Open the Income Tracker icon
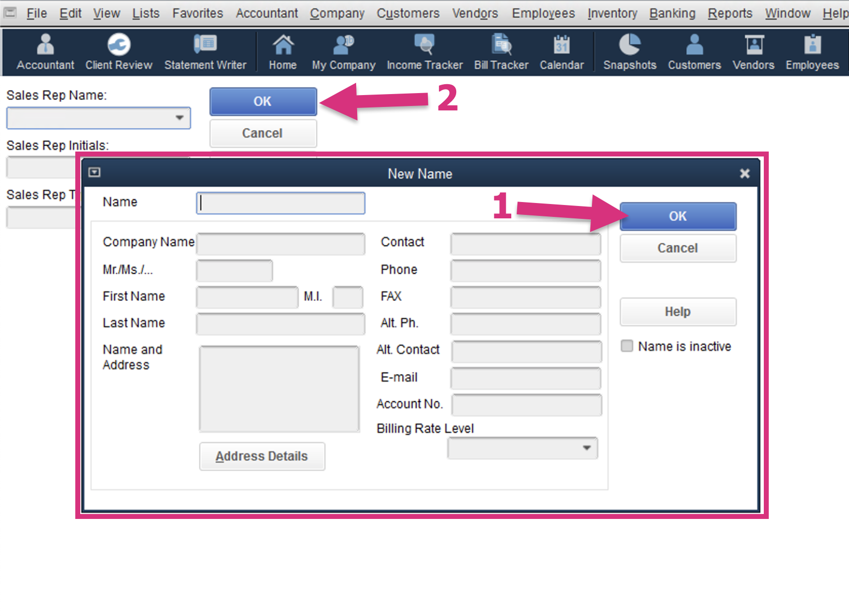849x616 pixels. 424,52
